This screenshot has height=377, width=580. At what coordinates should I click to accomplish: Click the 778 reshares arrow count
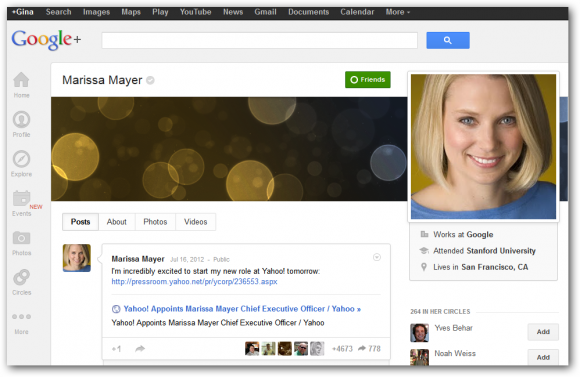click(369, 349)
